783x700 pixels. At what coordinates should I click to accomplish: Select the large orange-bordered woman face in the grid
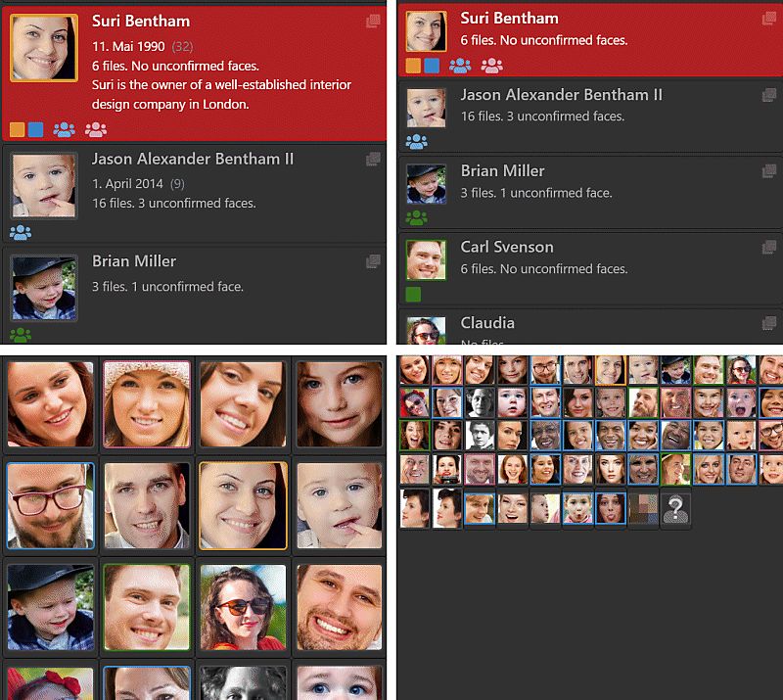click(243, 505)
